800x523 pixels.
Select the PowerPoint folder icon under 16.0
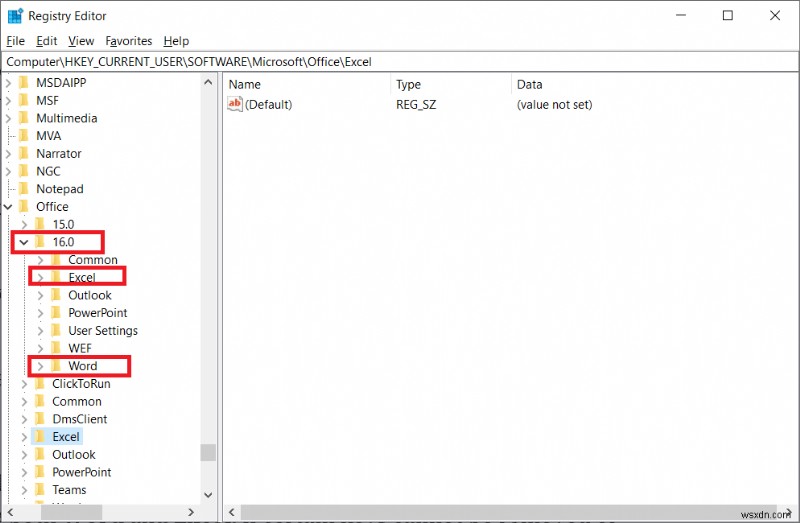pyautogui.click(x=56, y=313)
